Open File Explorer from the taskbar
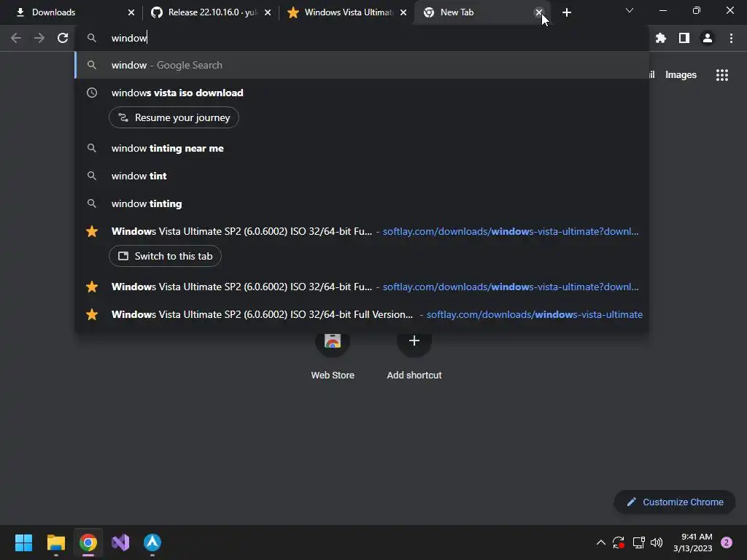Screen dimensions: 747x560 [x=55, y=542]
